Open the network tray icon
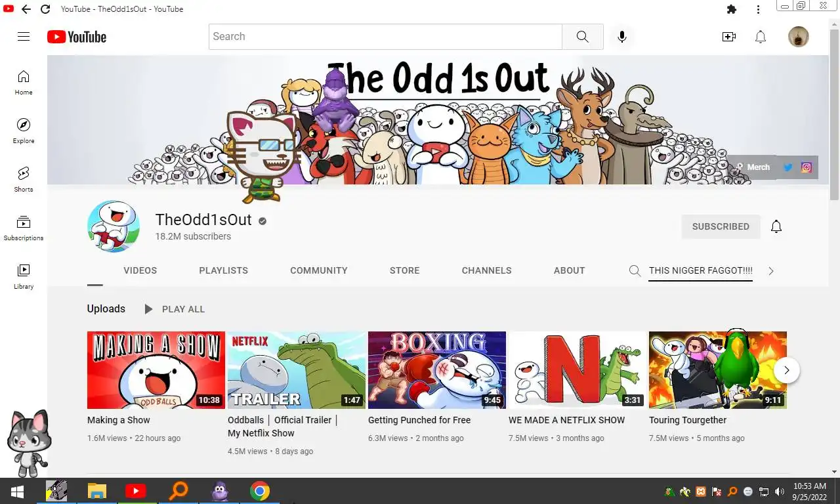This screenshot has height=504, width=840. point(764,492)
